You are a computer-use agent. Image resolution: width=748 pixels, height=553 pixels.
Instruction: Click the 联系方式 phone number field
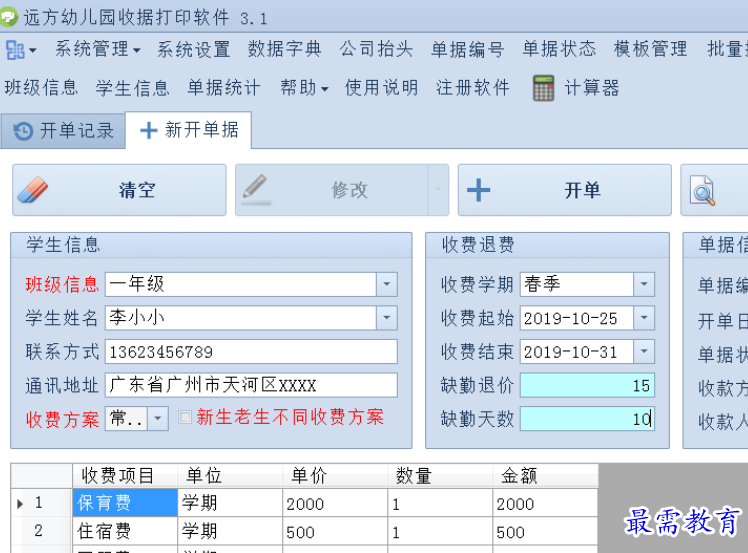[251, 352]
